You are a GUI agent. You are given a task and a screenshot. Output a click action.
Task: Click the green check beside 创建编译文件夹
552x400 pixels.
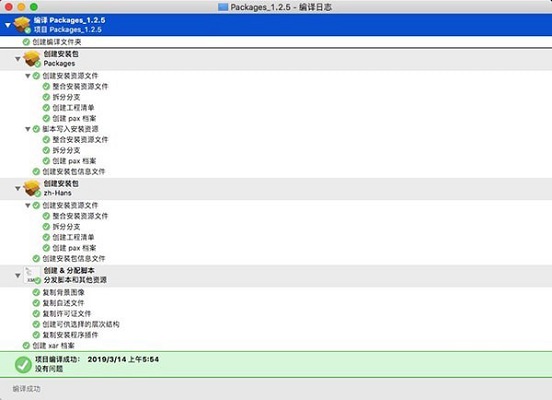click(26, 42)
